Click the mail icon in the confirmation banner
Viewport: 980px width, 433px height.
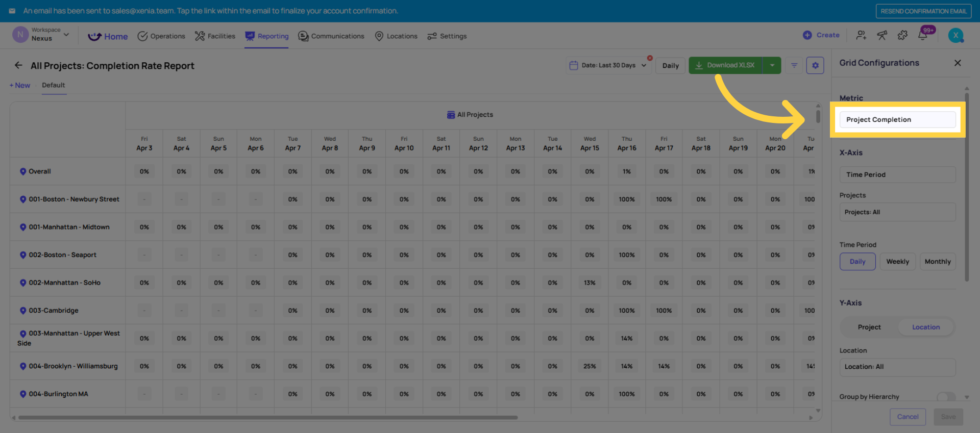(12, 11)
